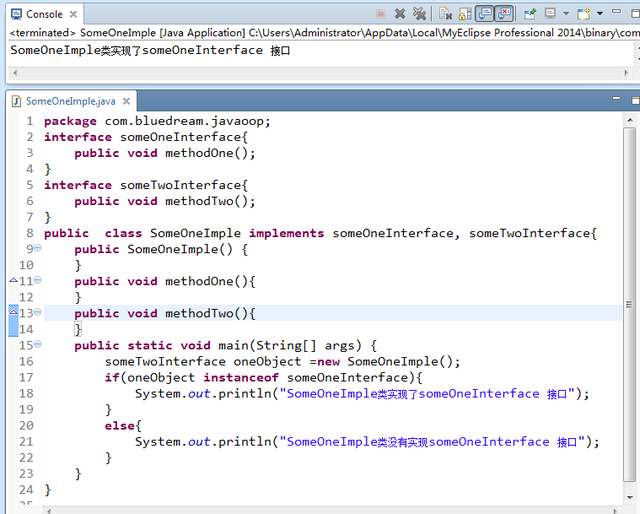Click the Console output text line

pyautogui.click(x=150, y=51)
